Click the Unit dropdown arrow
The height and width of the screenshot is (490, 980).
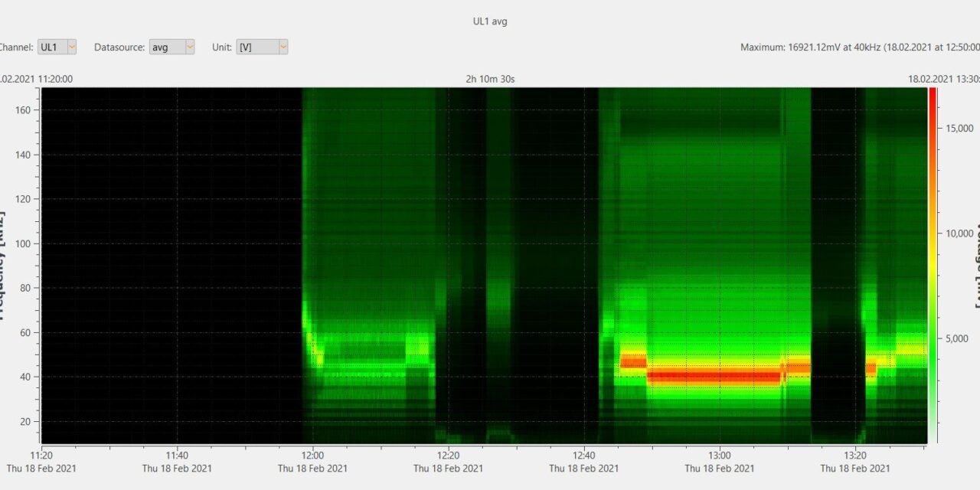click(x=283, y=47)
